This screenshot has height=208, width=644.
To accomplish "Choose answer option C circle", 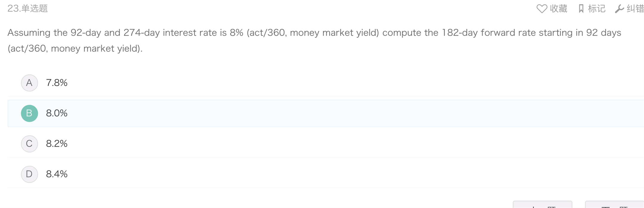I will pos(29,144).
